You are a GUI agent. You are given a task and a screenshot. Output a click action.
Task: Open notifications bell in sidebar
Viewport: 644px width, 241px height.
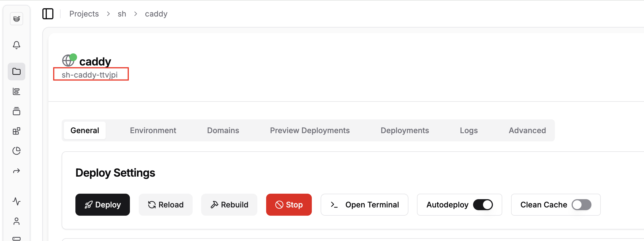point(17,45)
